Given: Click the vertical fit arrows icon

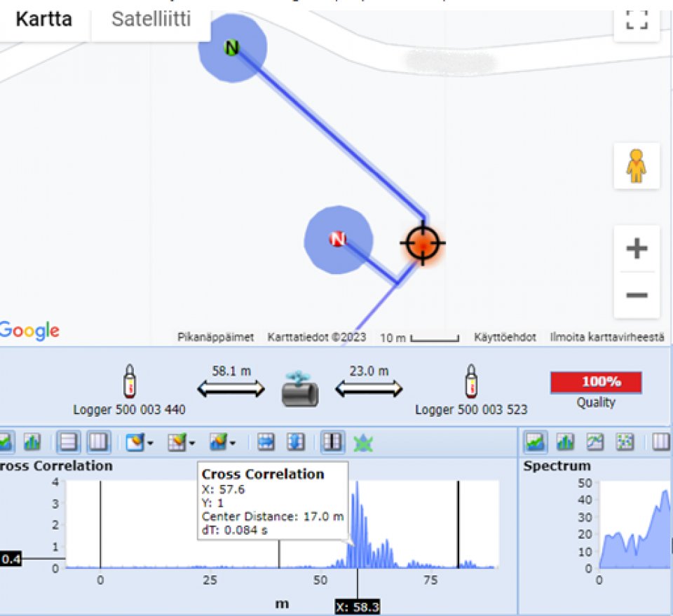Looking at the screenshot, I should (x=296, y=442).
